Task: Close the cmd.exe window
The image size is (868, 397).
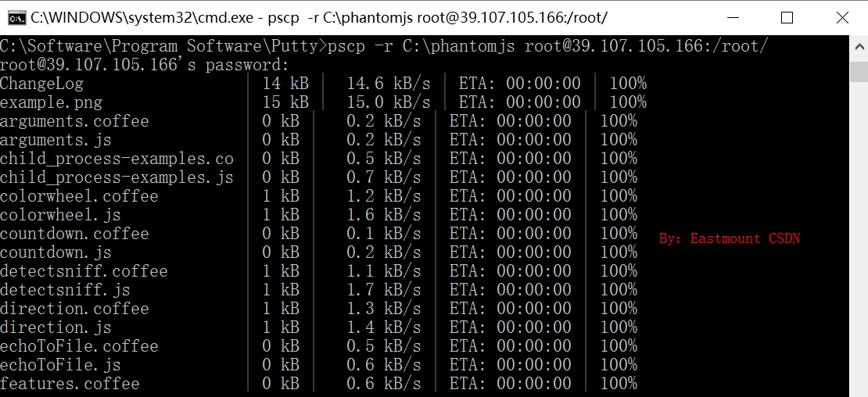Action: pos(842,18)
